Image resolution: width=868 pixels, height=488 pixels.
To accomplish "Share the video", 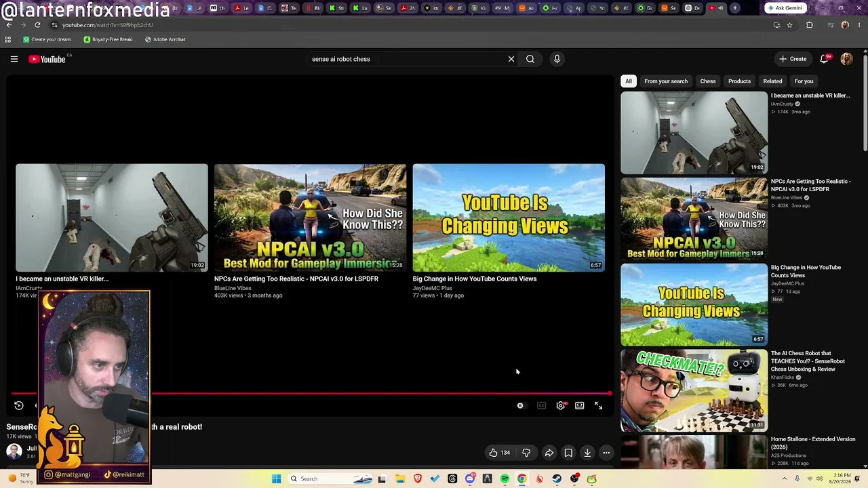I will click(549, 453).
